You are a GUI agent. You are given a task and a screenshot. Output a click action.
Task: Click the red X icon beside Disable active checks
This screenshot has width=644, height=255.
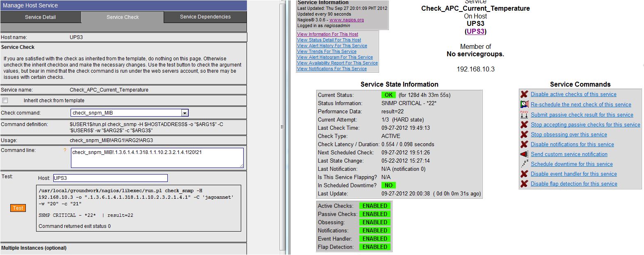pos(524,94)
